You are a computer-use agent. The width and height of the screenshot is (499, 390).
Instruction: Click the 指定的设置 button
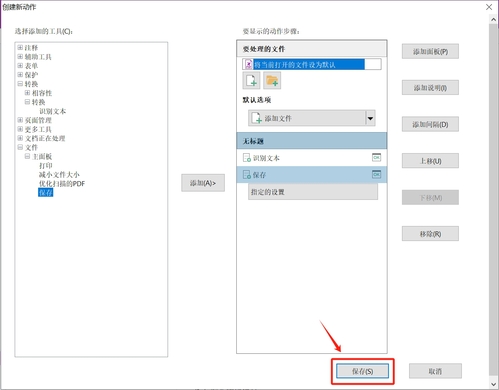313,192
